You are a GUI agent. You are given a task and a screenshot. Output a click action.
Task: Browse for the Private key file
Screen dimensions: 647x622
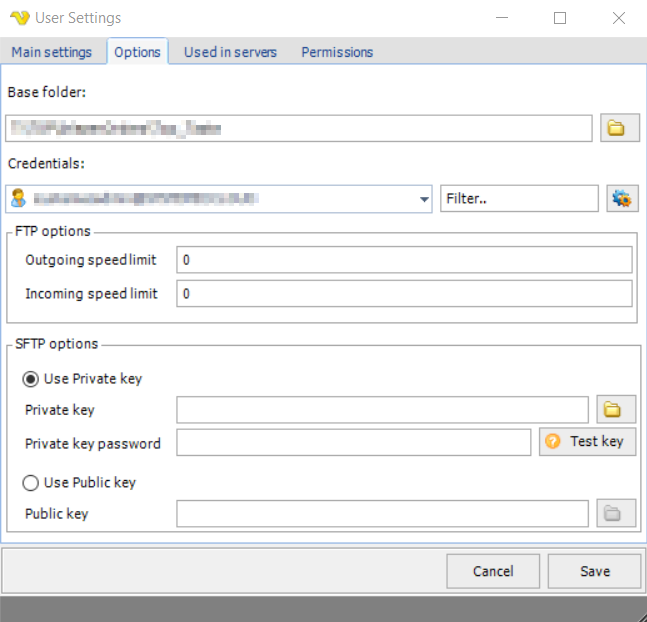pyautogui.click(x=615, y=409)
